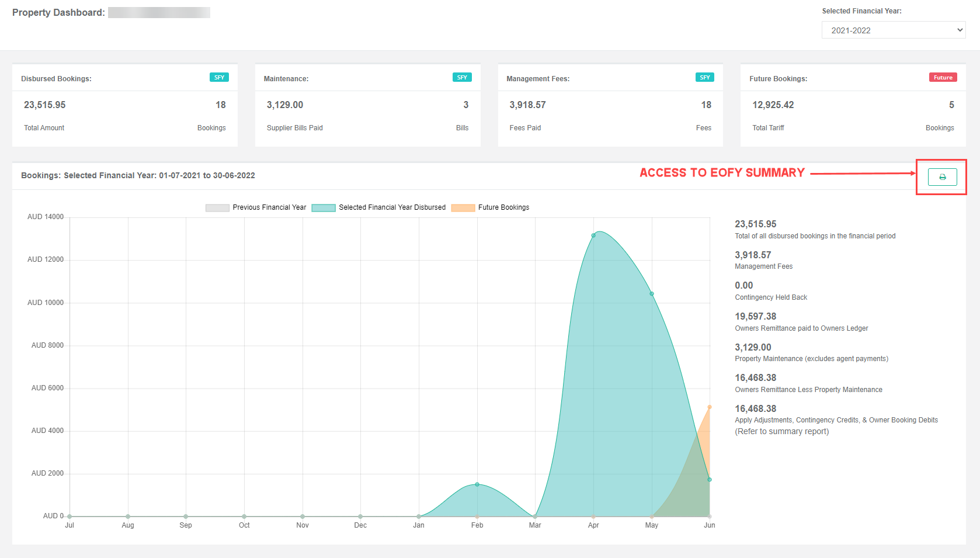Toggle Selected Financial Year Disbursed legend
The image size is (980, 558).
point(392,207)
